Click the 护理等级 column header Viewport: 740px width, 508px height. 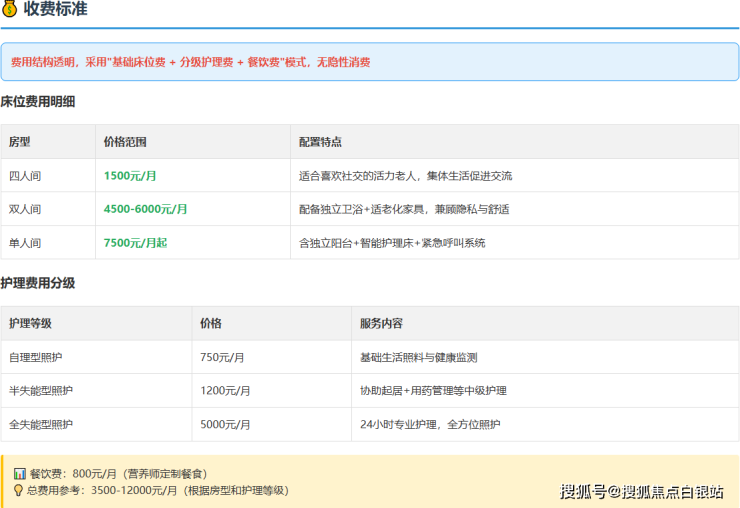coord(30,324)
